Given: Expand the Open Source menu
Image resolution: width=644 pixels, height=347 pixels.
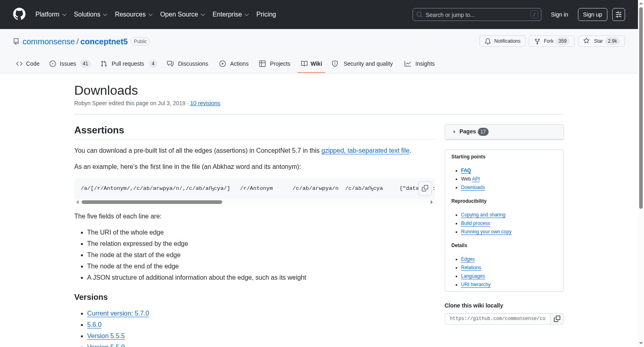Looking at the screenshot, I should (x=183, y=15).
